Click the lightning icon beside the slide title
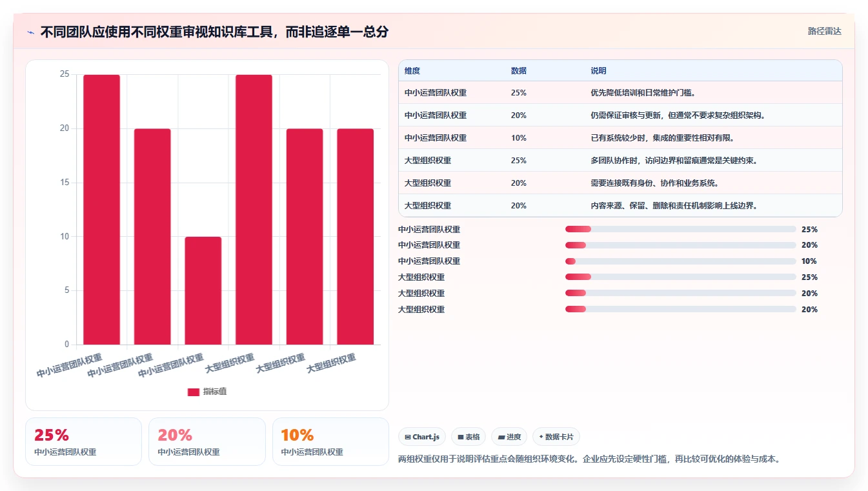The height and width of the screenshot is (491, 868). (30, 32)
